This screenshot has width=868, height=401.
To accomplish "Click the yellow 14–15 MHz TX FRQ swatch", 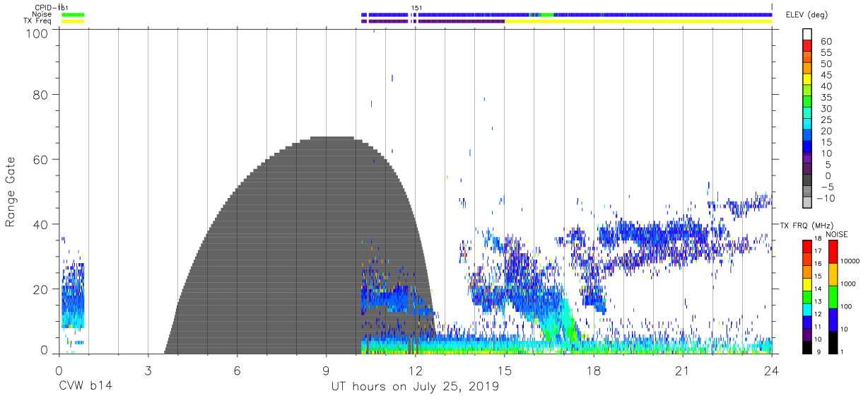I will click(x=807, y=283).
